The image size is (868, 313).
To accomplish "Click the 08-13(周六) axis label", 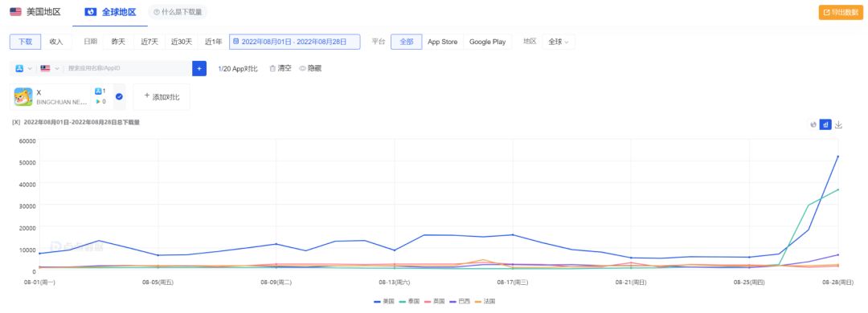I will click(394, 282).
